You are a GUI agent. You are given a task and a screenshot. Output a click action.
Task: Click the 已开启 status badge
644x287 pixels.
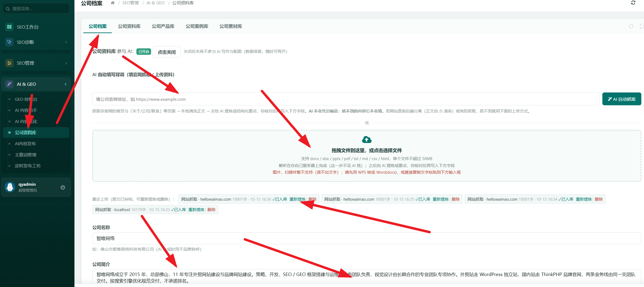[x=144, y=52]
